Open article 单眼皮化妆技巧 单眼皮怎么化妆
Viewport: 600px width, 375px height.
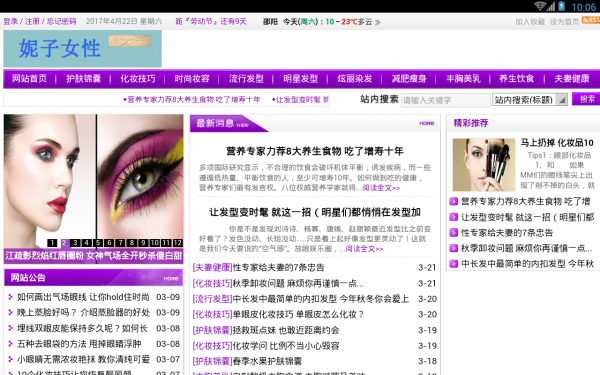298,315
